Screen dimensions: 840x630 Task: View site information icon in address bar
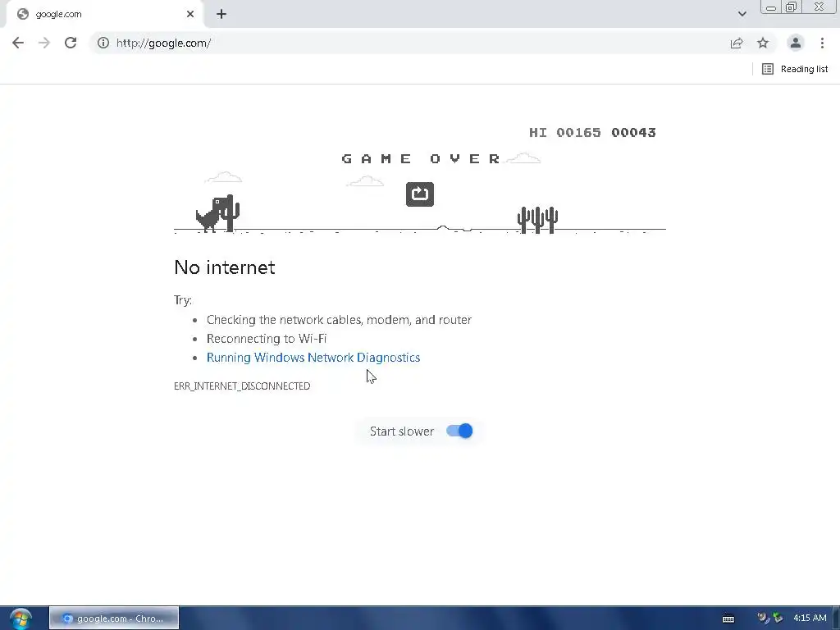click(x=103, y=43)
